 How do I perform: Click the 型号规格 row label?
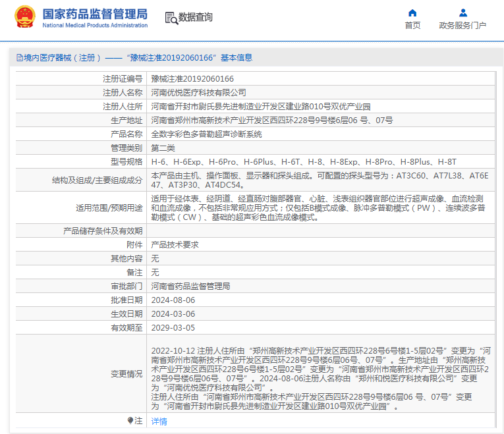coord(126,161)
